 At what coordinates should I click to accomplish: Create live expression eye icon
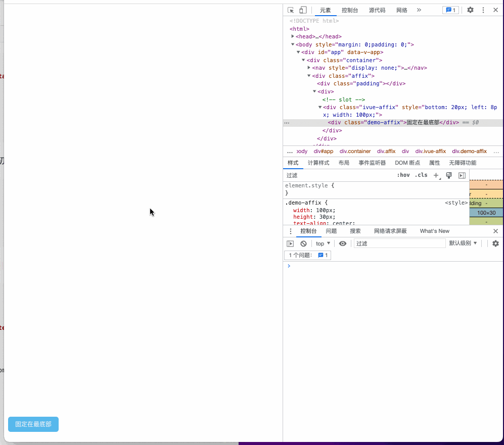point(343,243)
